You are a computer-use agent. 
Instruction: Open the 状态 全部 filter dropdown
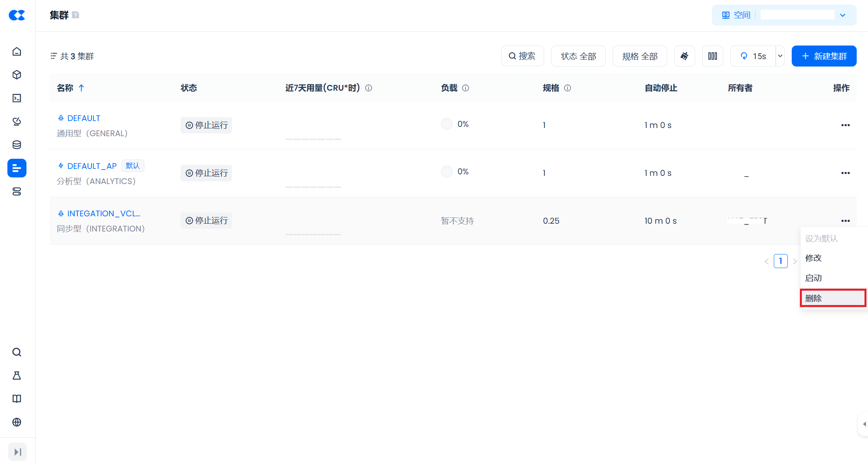click(x=578, y=56)
